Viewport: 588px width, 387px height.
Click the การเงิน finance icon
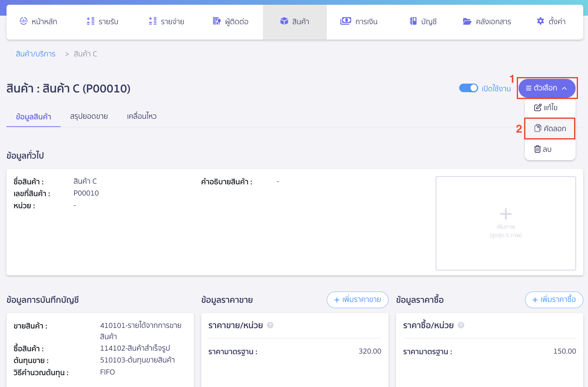point(345,21)
